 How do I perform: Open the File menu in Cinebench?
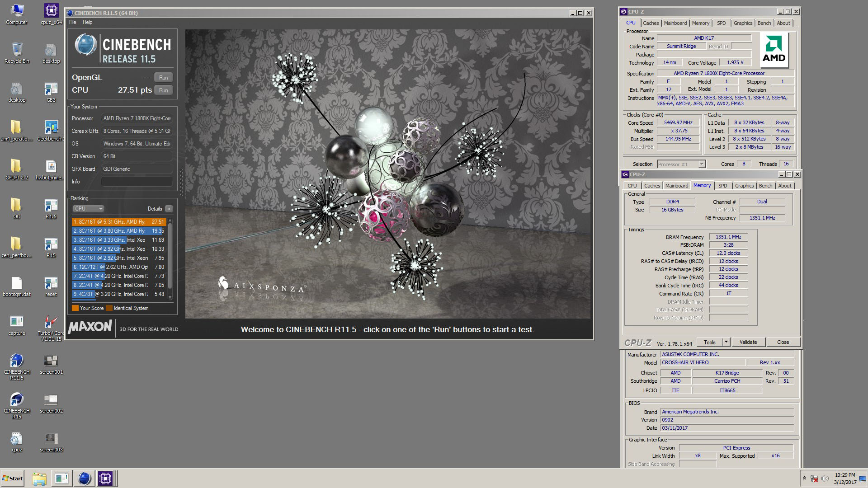click(x=72, y=22)
